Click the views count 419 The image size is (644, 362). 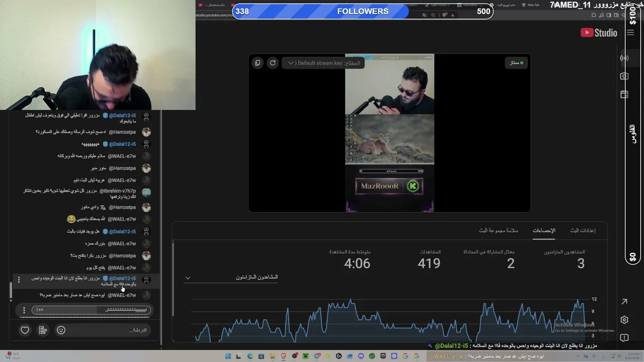click(x=429, y=263)
